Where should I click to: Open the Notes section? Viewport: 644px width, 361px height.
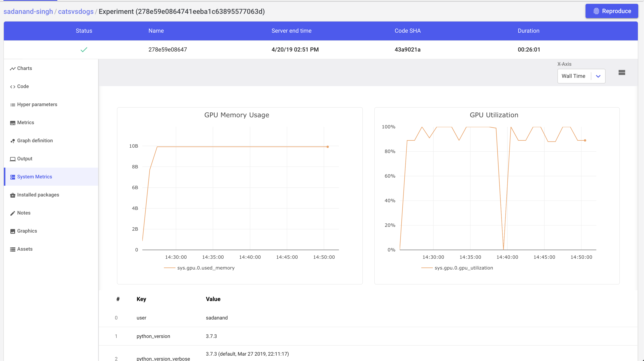(x=51, y=213)
